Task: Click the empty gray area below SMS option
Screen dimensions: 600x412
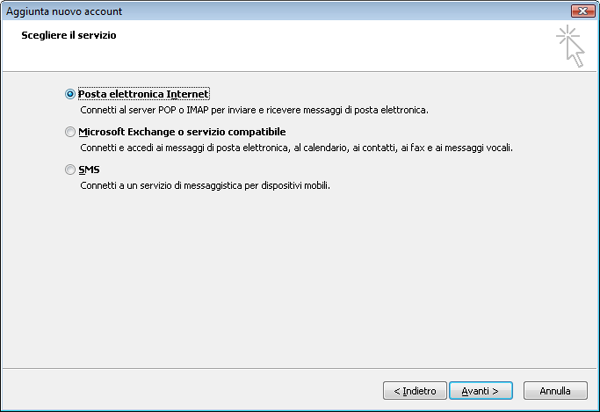Action: pos(298,279)
